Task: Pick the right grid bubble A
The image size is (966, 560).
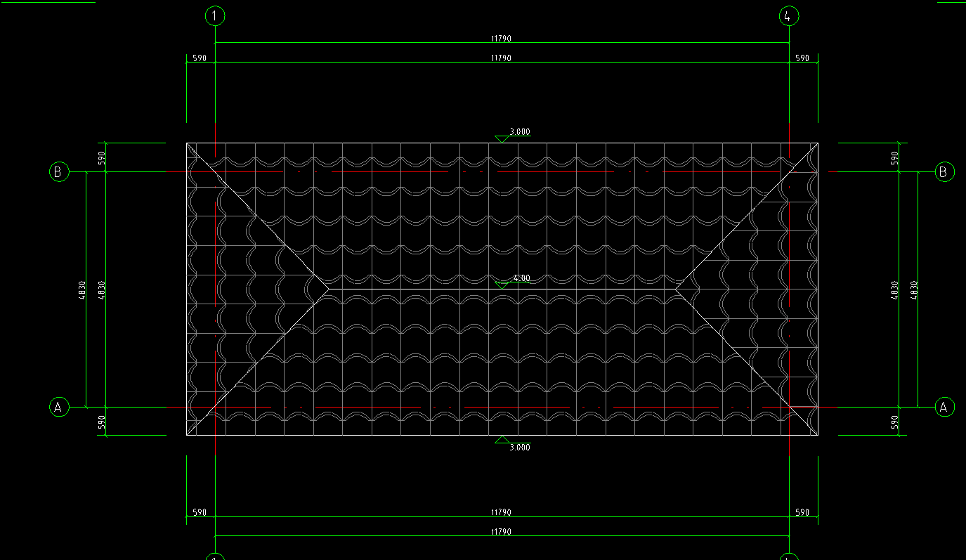Action: (945, 407)
